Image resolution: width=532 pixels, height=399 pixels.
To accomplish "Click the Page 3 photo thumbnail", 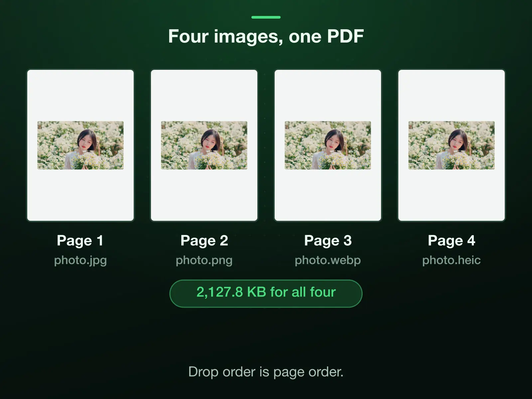I will tap(328, 145).
